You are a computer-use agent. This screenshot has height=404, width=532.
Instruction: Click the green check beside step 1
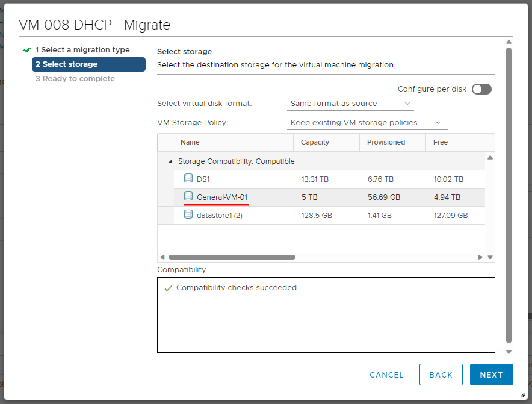pyautogui.click(x=27, y=50)
